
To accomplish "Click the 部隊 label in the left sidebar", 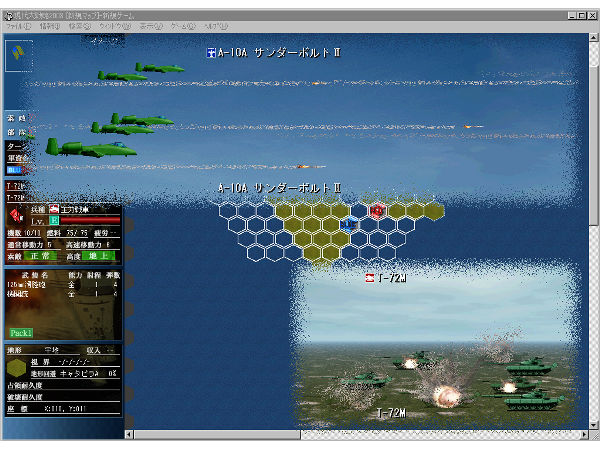I will point(16,132).
